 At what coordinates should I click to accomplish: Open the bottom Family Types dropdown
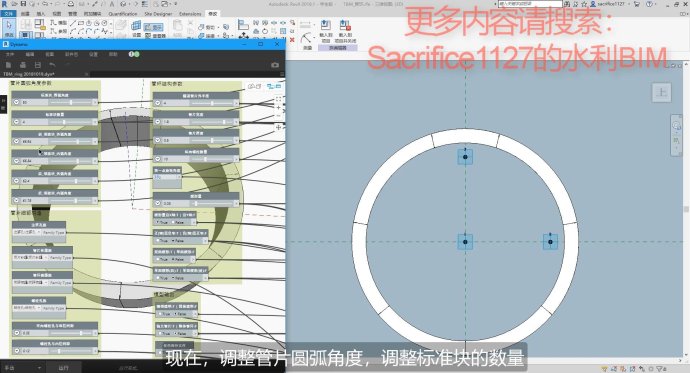pyautogui.click(x=27, y=308)
